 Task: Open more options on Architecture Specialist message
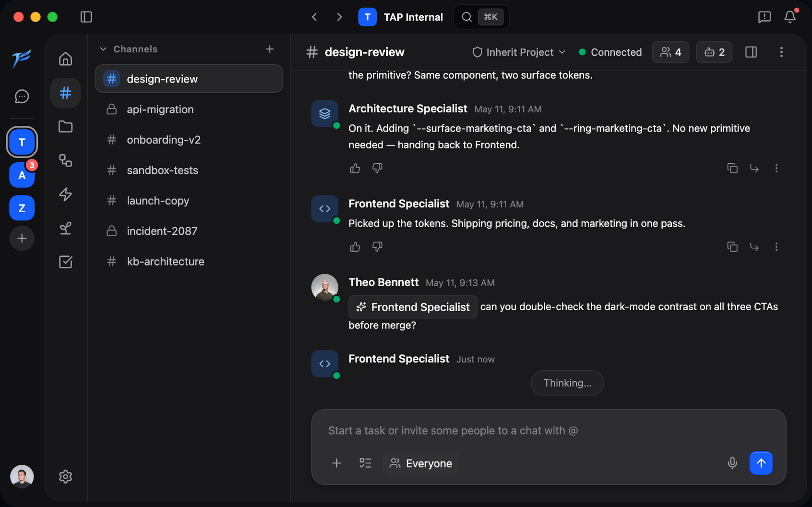[776, 168]
